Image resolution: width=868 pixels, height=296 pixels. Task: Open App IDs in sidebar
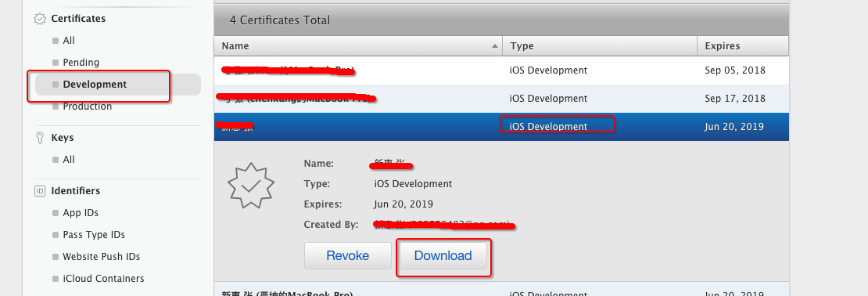81,213
